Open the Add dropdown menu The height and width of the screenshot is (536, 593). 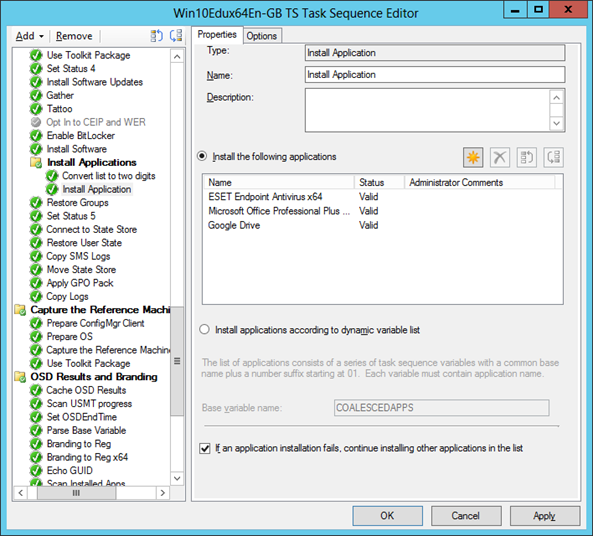pos(29,36)
